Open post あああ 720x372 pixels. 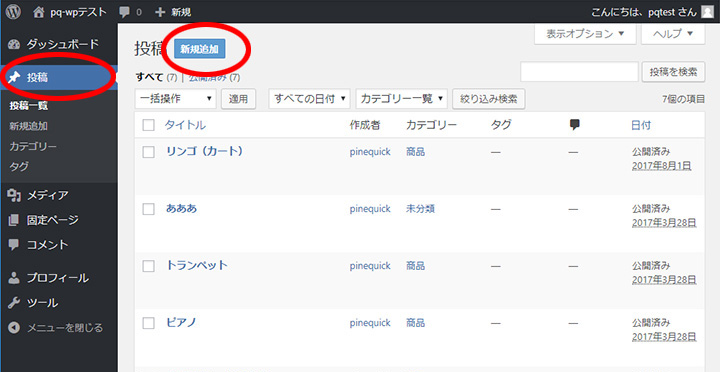[181, 208]
